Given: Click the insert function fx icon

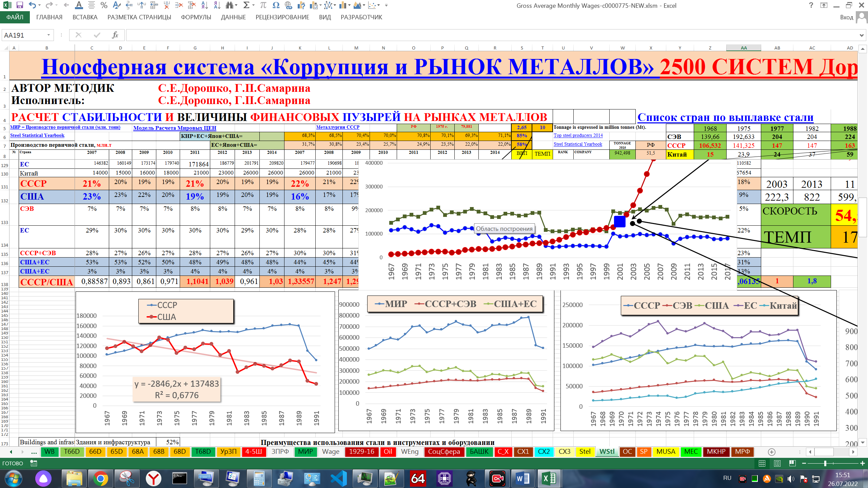Looking at the screenshot, I should pyautogui.click(x=115, y=35).
